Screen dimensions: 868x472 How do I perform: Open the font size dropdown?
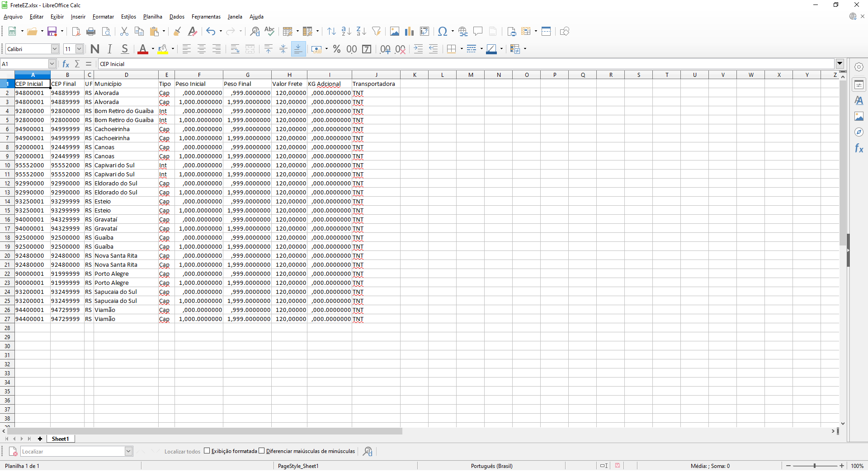point(80,49)
